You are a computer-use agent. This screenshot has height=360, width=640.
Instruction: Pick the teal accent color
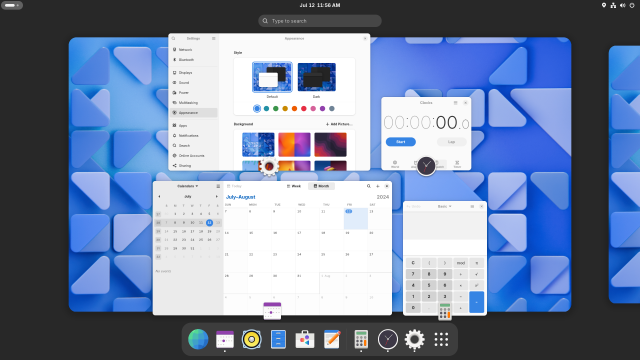pyautogui.click(x=267, y=109)
